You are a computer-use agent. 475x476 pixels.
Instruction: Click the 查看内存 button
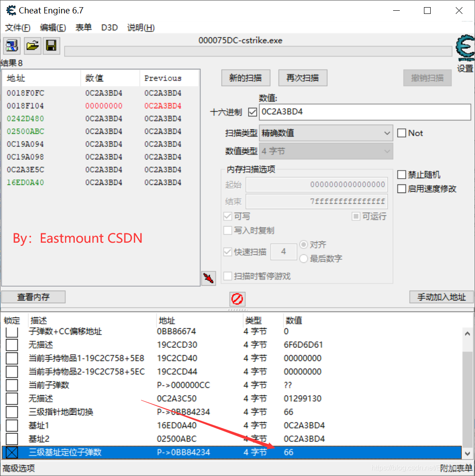(34, 297)
